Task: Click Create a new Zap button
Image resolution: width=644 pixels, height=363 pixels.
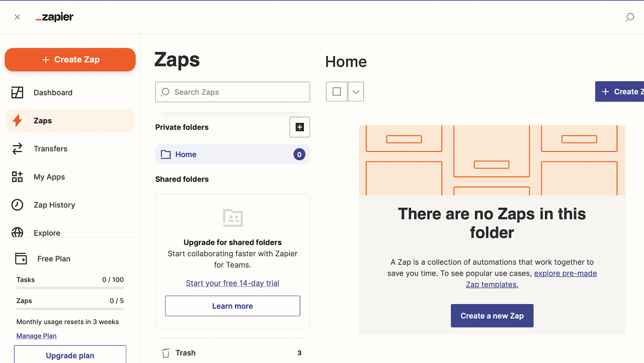Action: [492, 316]
